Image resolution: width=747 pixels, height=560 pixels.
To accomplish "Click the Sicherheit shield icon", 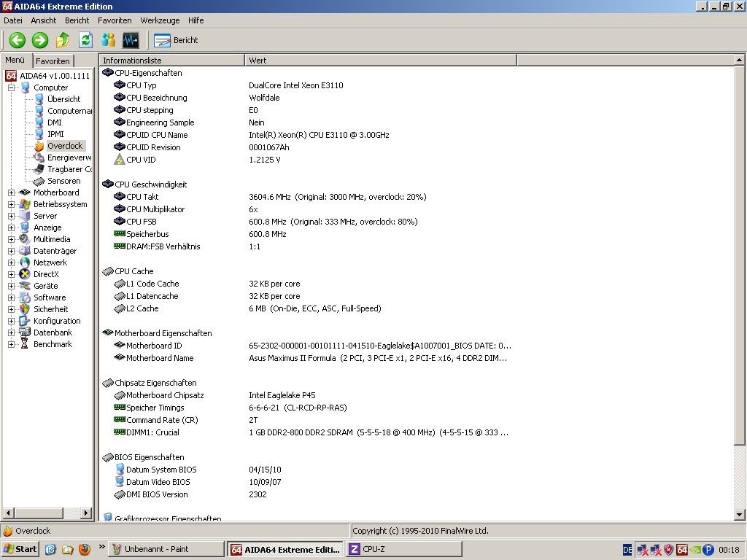I will tap(25, 309).
